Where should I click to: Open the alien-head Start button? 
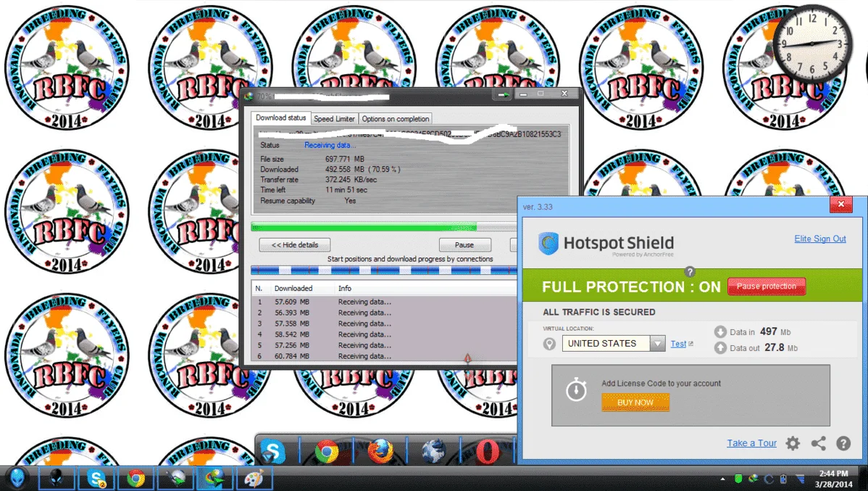[x=17, y=478]
